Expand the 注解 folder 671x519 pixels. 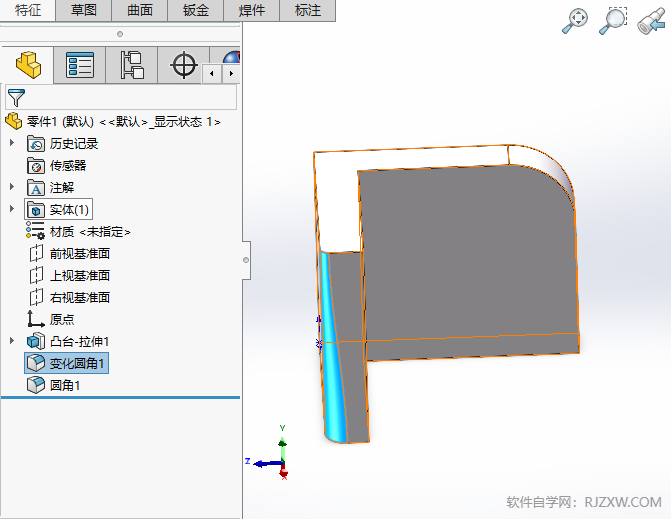[x=12, y=187]
